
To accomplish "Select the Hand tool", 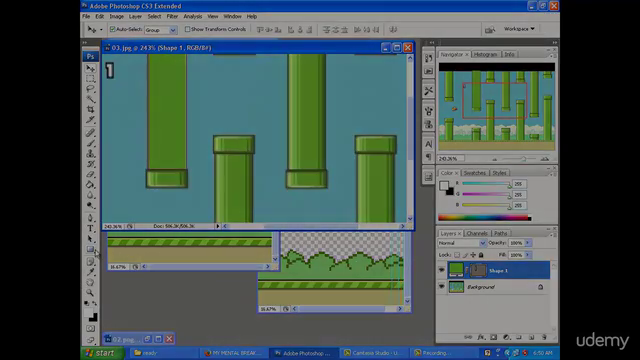I will pos(91,282).
